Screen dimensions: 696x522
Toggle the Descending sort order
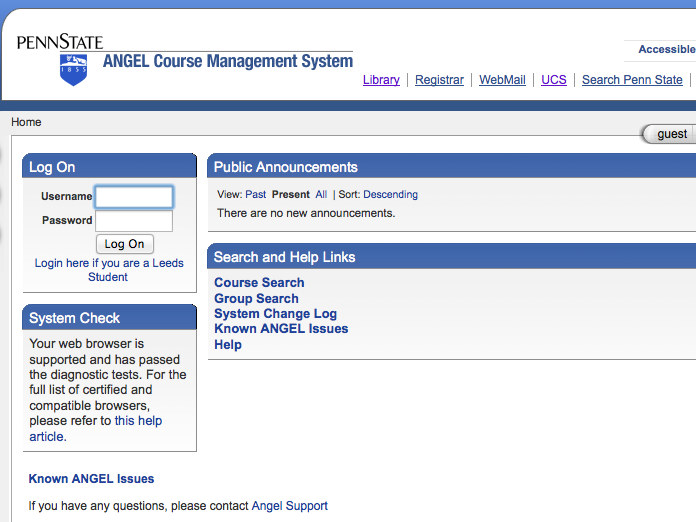(x=391, y=194)
